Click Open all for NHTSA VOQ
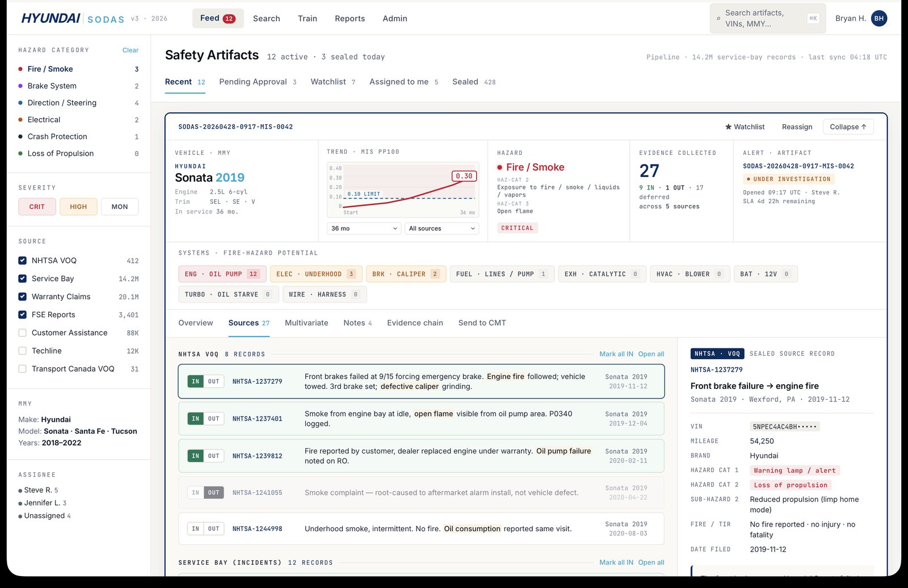 (x=651, y=354)
